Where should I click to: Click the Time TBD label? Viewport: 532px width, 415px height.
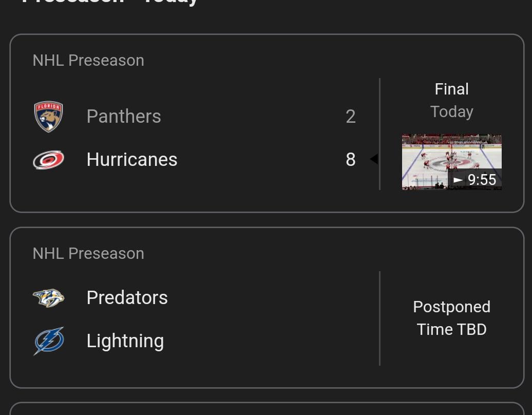pyautogui.click(x=451, y=330)
